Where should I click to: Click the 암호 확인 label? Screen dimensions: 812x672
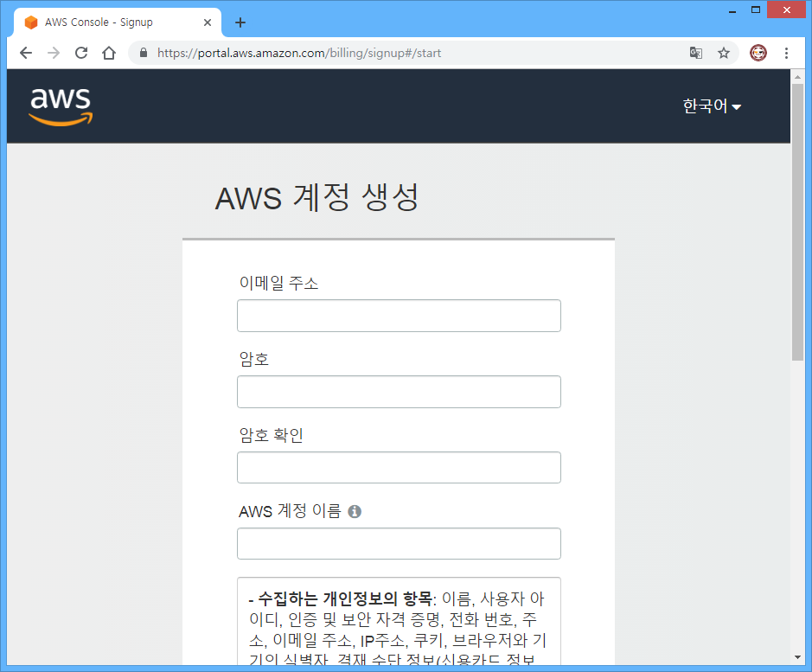coord(271,435)
